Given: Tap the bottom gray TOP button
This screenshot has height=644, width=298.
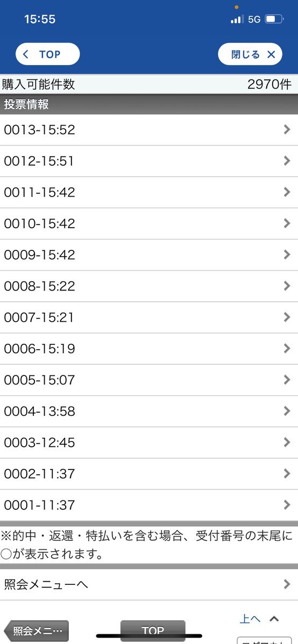Looking at the screenshot, I should tap(153, 631).
